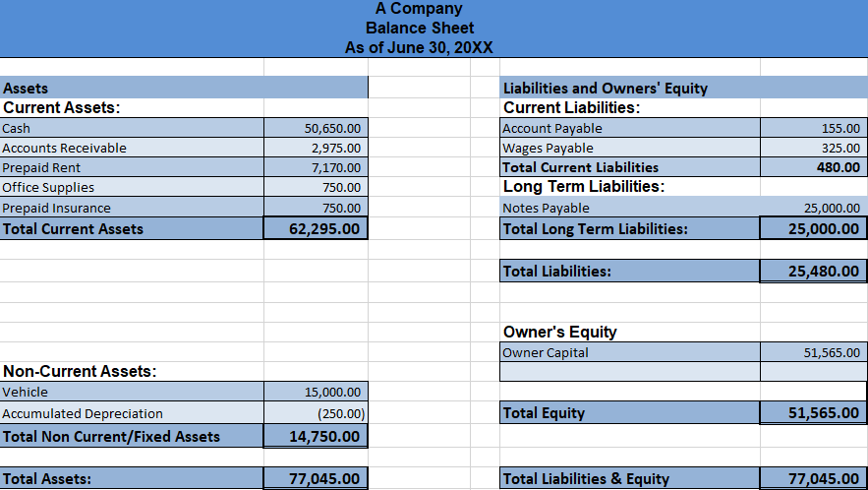
Task: Select the 'As of June 30, 20XX' line
Action: 419,47
